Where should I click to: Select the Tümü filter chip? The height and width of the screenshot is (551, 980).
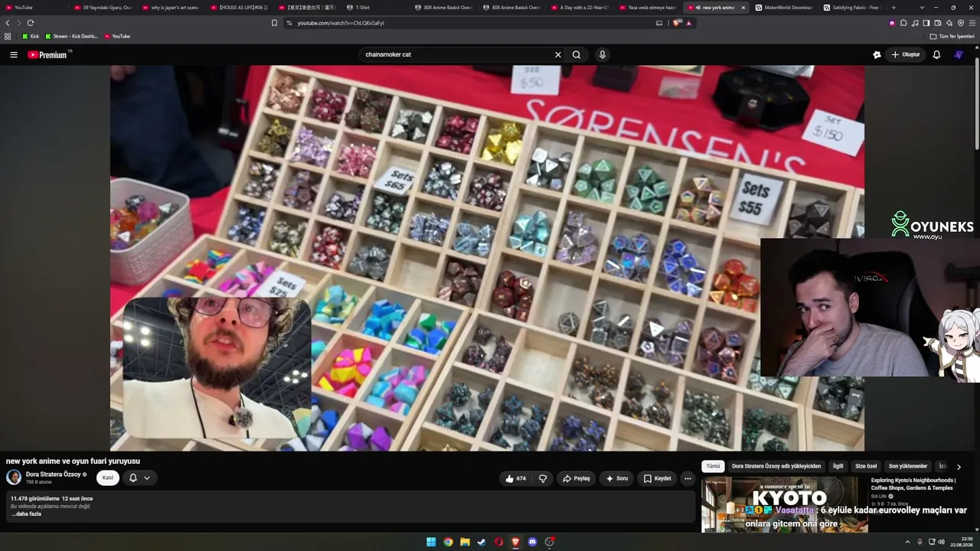pos(713,466)
